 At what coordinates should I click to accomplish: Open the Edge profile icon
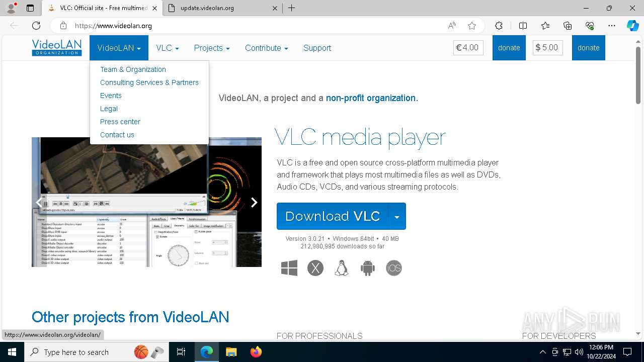[x=11, y=8]
